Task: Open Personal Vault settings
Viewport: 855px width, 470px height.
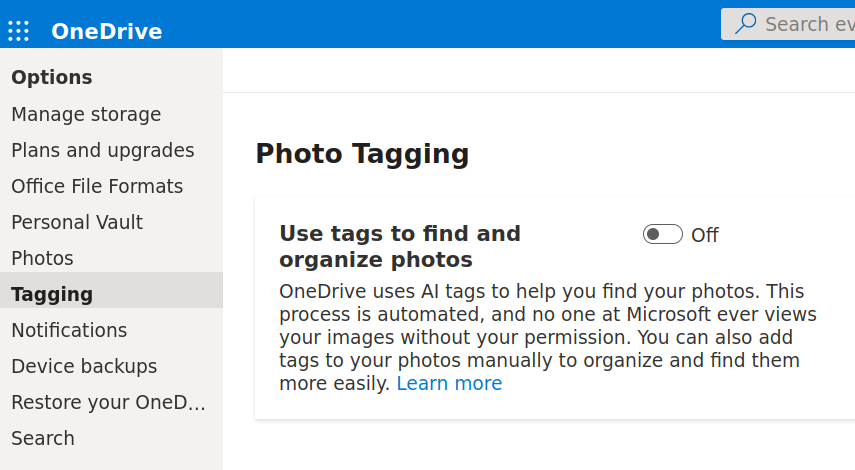Action: coord(77,222)
